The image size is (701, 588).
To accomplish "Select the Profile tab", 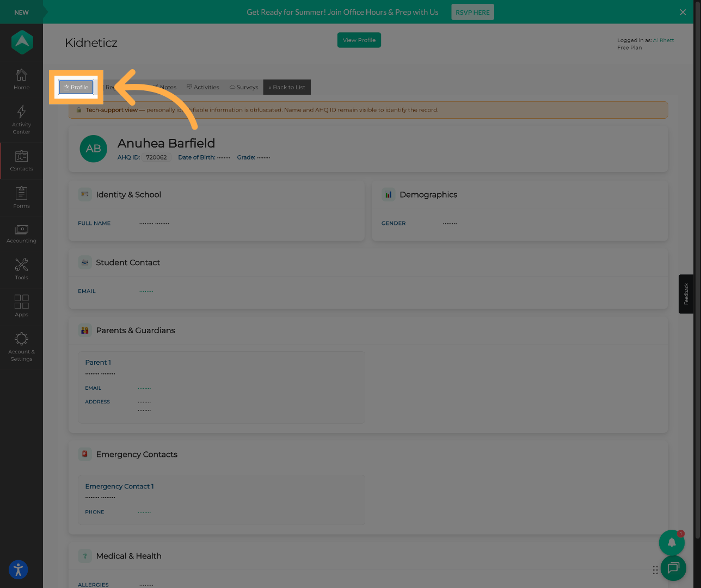I will (x=76, y=87).
